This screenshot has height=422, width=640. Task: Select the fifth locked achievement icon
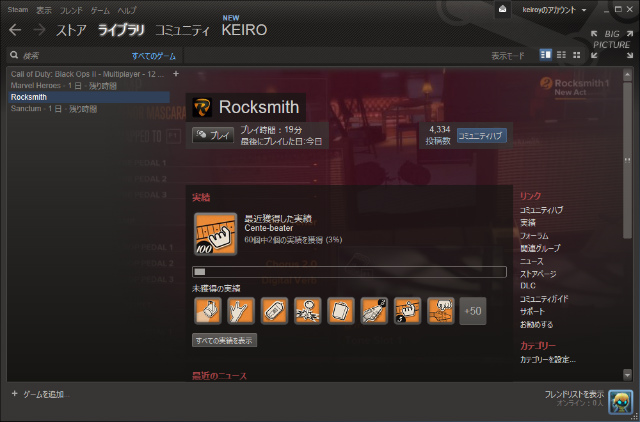tap(341, 311)
